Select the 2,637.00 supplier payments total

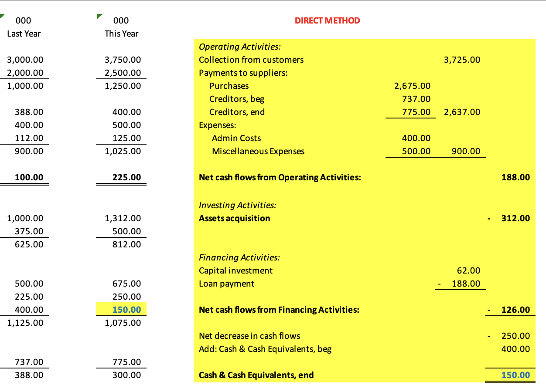[462, 112]
